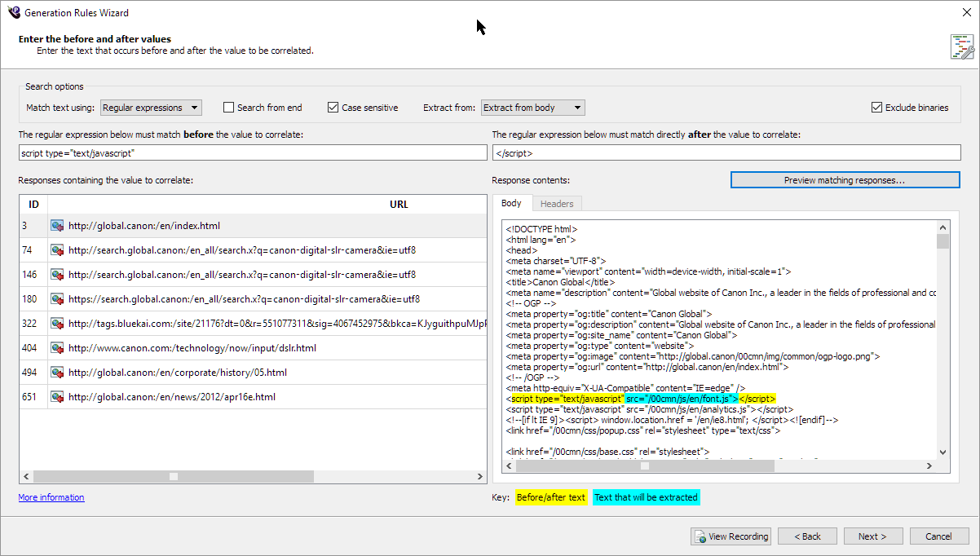Select the Body tab

(511, 204)
